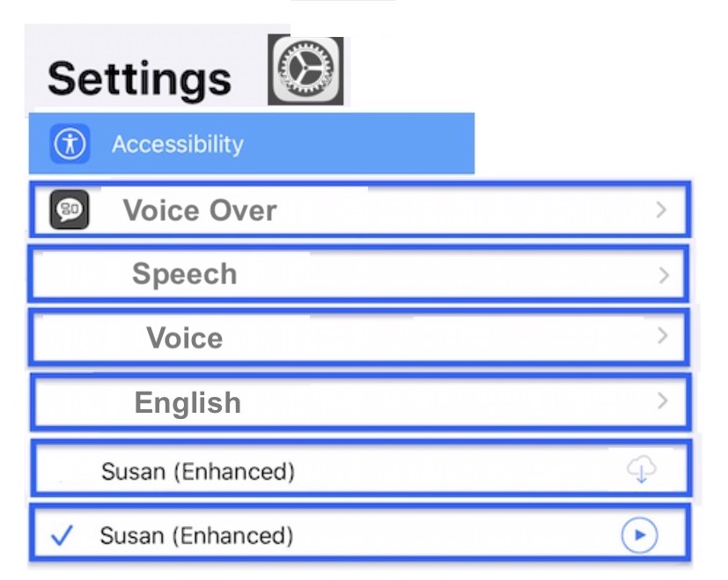The width and height of the screenshot is (728, 580).
Task: Tap the VoiceOver speech bubble icon
Action: (x=67, y=210)
